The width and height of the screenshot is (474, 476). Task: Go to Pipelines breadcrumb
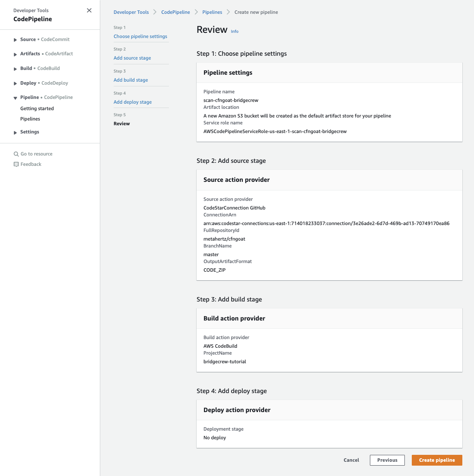pos(212,12)
